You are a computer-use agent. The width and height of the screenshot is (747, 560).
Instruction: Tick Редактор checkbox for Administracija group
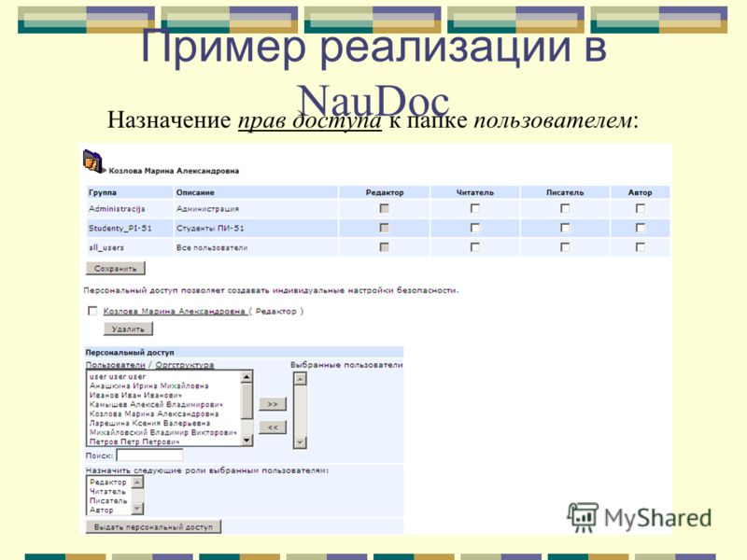[384, 208]
